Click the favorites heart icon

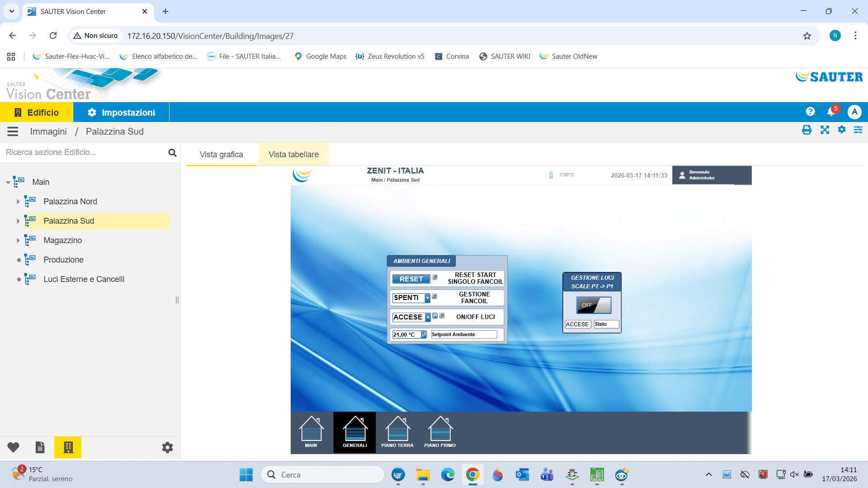pyautogui.click(x=14, y=447)
